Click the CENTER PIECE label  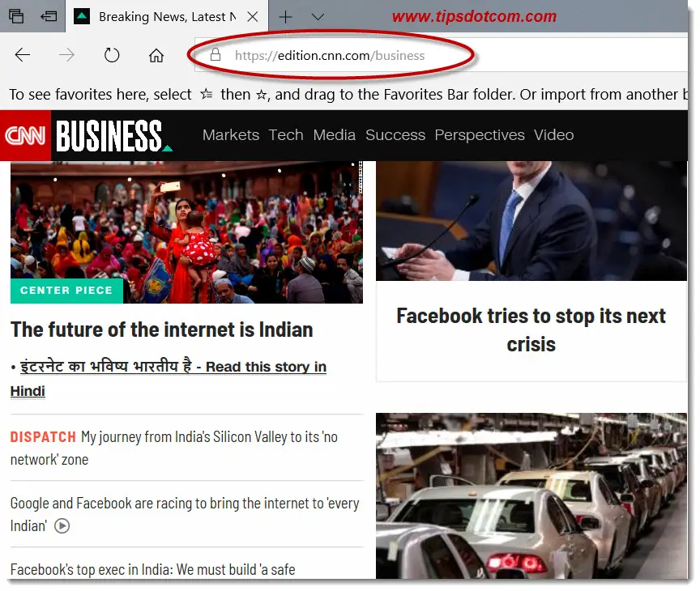pos(66,291)
